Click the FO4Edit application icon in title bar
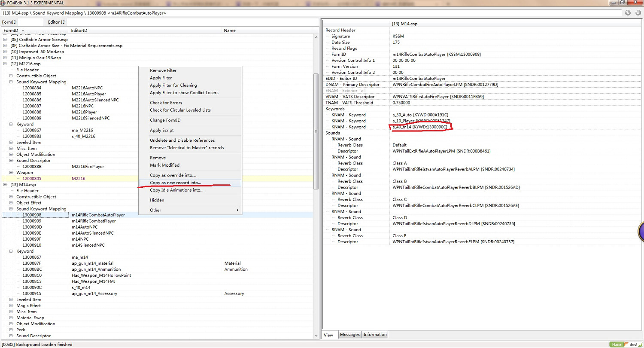This screenshot has width=644, height=348. coord(3,3)
